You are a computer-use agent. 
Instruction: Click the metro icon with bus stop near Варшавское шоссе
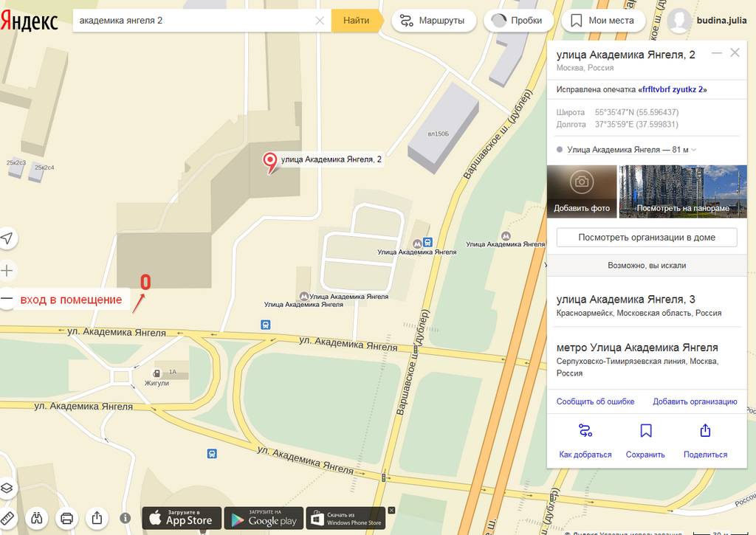point(417,244)
